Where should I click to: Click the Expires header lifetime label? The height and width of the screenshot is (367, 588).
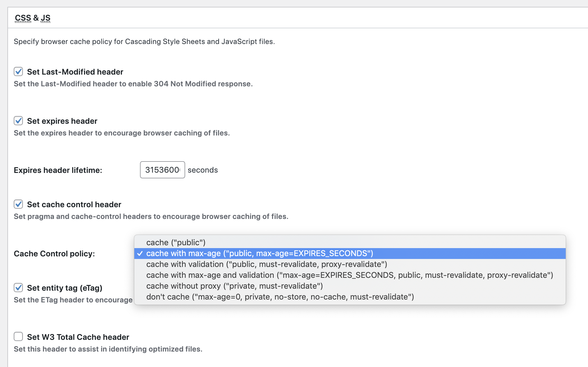tap(58, 170)
